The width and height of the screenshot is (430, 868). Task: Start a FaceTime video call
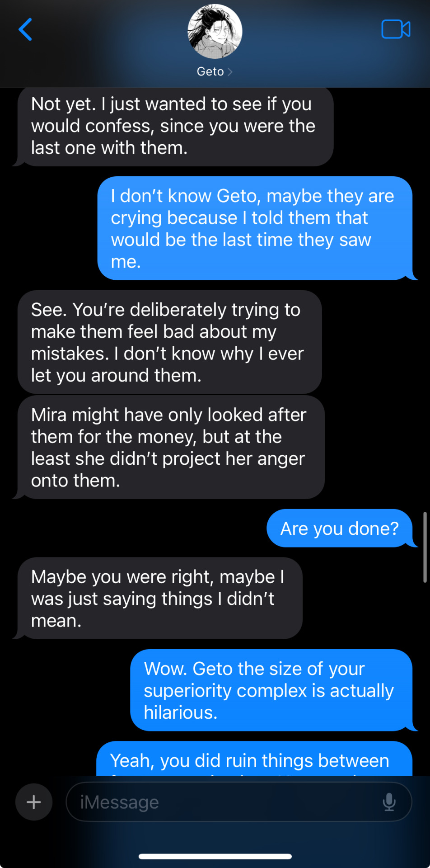pos(396,30)
